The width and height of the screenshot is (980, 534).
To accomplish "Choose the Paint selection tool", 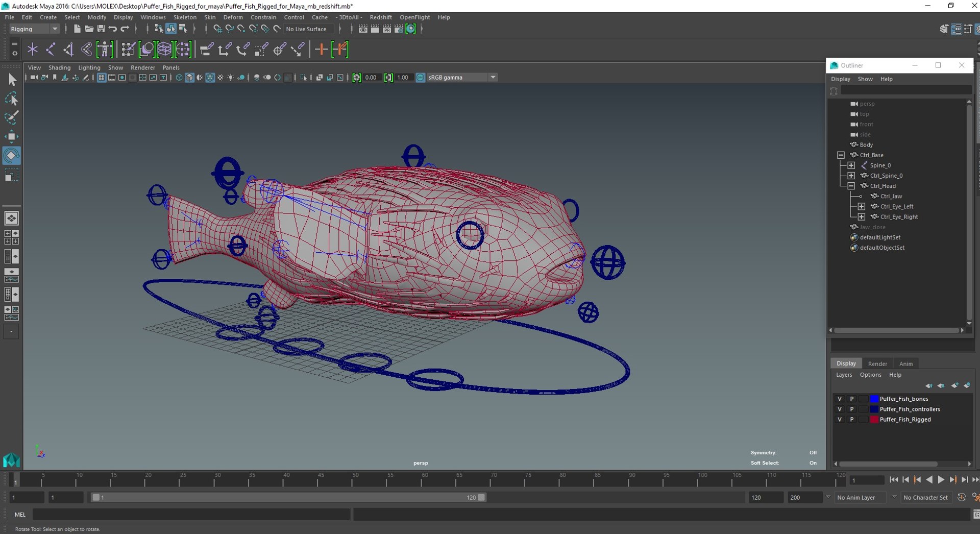I will [12, 117].
